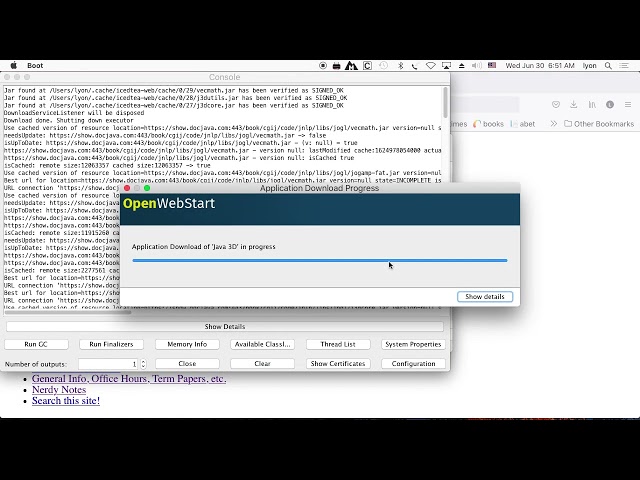The width and height of the screenshot is (640, 480).
Task: Clear the Console output
Action: pyautogui.click(x=262, y=363)
